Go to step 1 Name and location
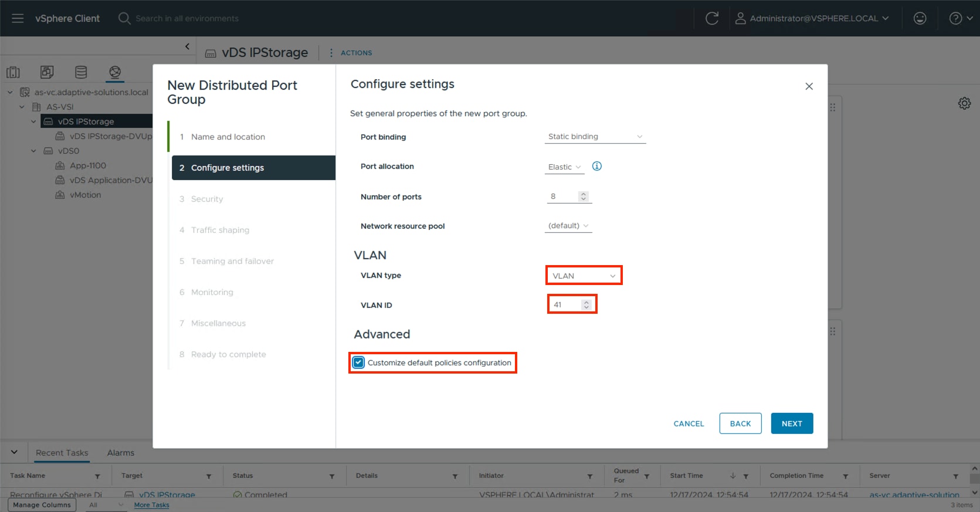Screen dimensions: 980x512 [x=228, y=137]
